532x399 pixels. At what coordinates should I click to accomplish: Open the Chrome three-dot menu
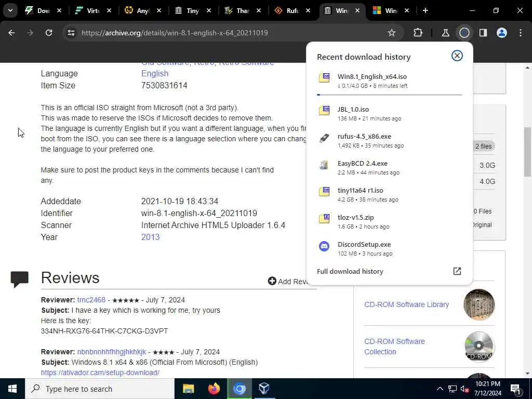(521, 33)
